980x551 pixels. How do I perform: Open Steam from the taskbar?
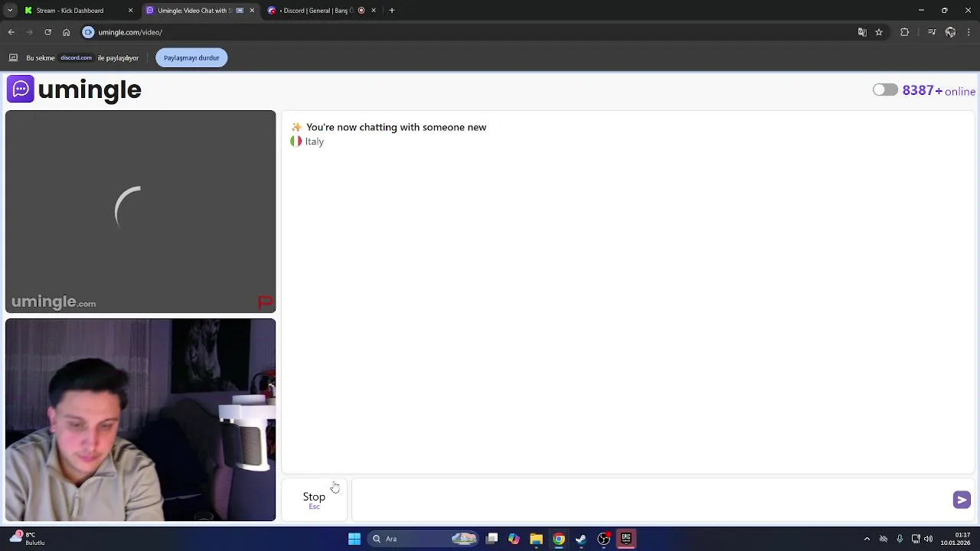pyautogui.click(x=581, y=539)
